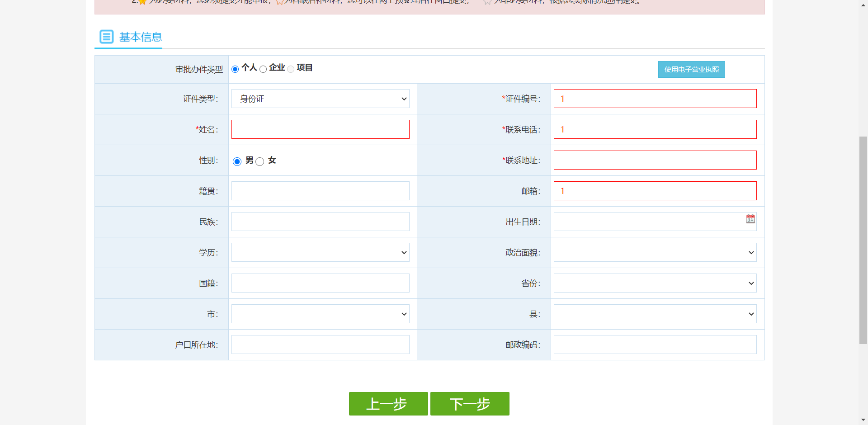Expand the 政治面貌 dropdown list
The width and height of the screenshot is (868, 425).
click(x=655, y=252)
